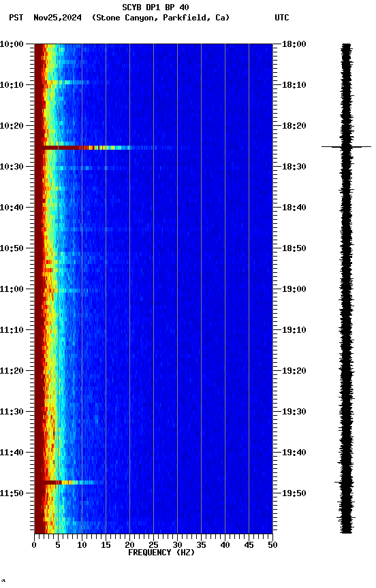Screen dimensions: 376x588
Task: Click the '11:10' PST time label
Action: (12, 330)
